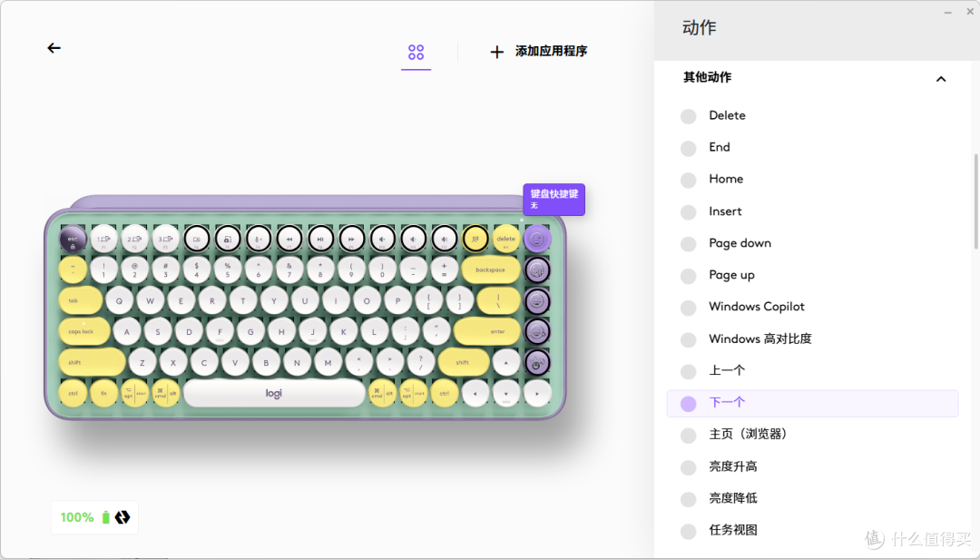The height and width of the screenshot is (559, 980).
Task: Click the Easy-Switch 3 key (F3)
Action: [166, 239]
